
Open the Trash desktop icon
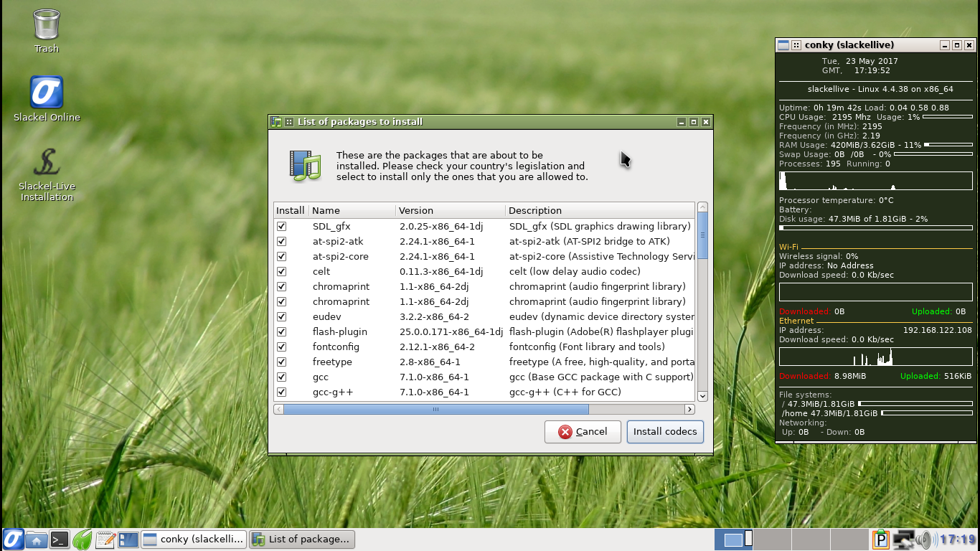click(x=47, y=30)
